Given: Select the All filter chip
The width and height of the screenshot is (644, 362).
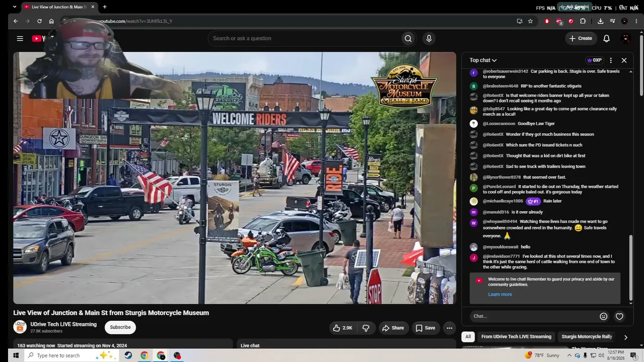Looking at the screenshot, I should pos(468,337).
